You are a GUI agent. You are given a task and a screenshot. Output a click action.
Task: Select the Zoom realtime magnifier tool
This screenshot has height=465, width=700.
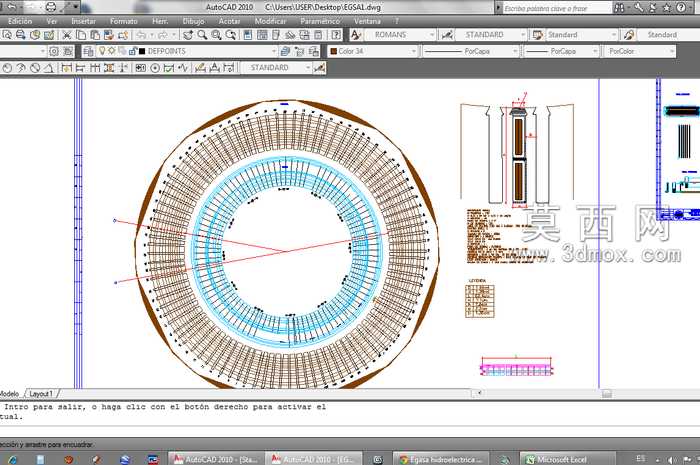[x=202, y=35]
